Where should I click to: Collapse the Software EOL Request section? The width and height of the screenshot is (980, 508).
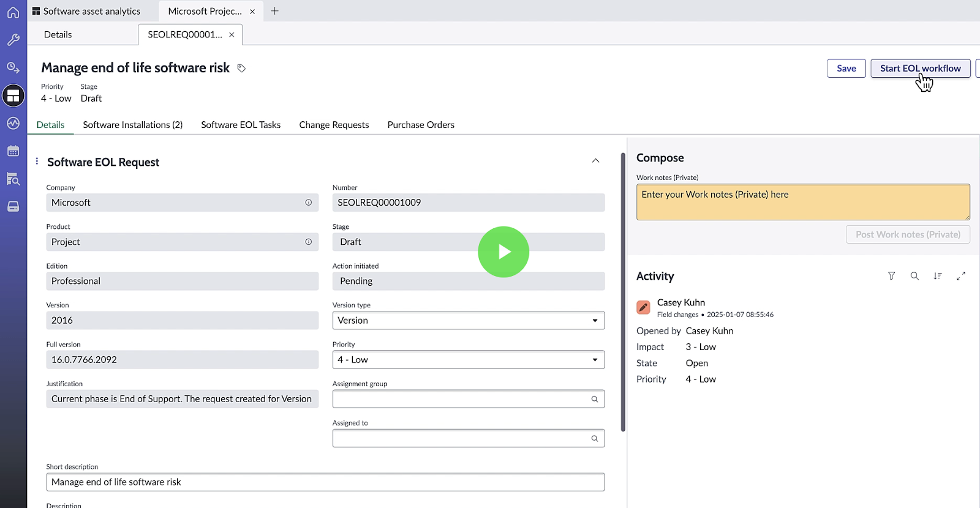(595, 161)
